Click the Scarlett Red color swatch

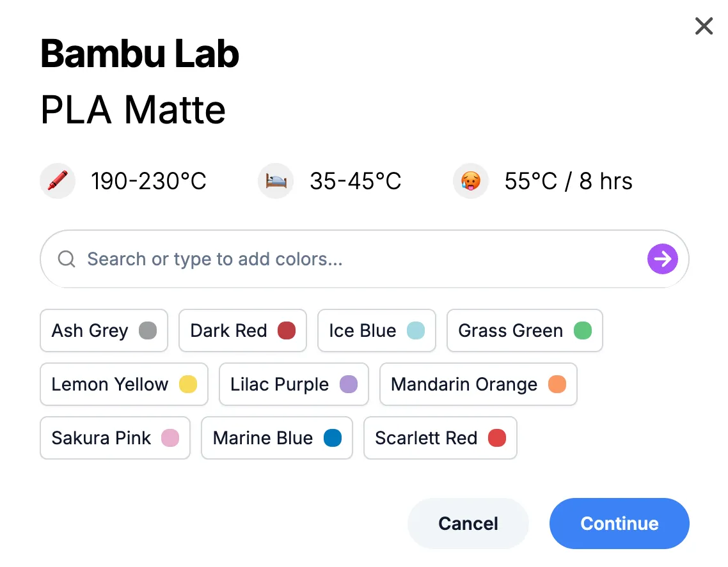(x=497, y=438)
